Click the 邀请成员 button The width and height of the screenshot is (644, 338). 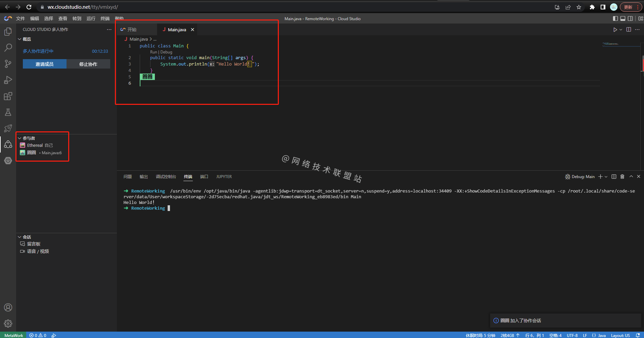45,64
